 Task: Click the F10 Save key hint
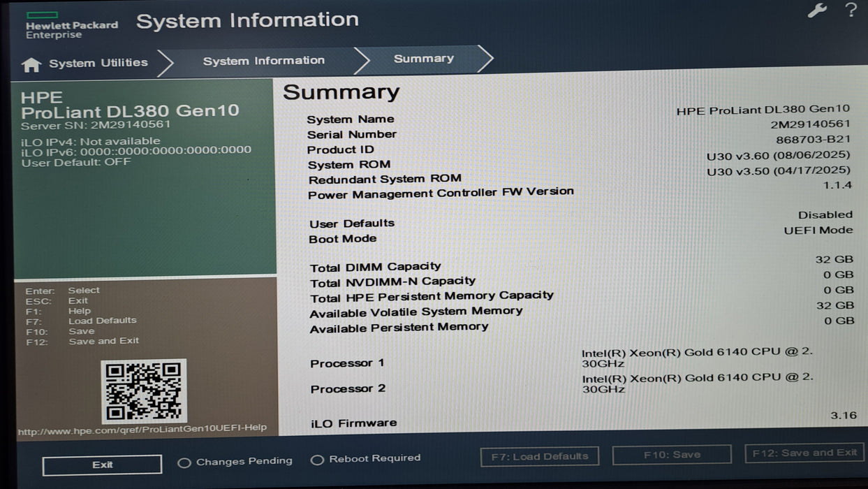[60, 331]
